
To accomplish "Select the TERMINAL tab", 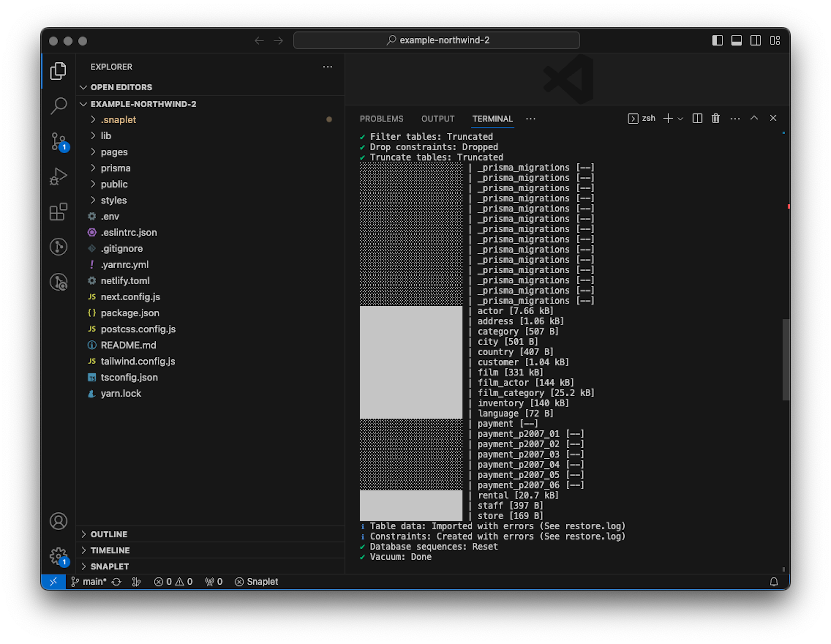I will (492, 119).
